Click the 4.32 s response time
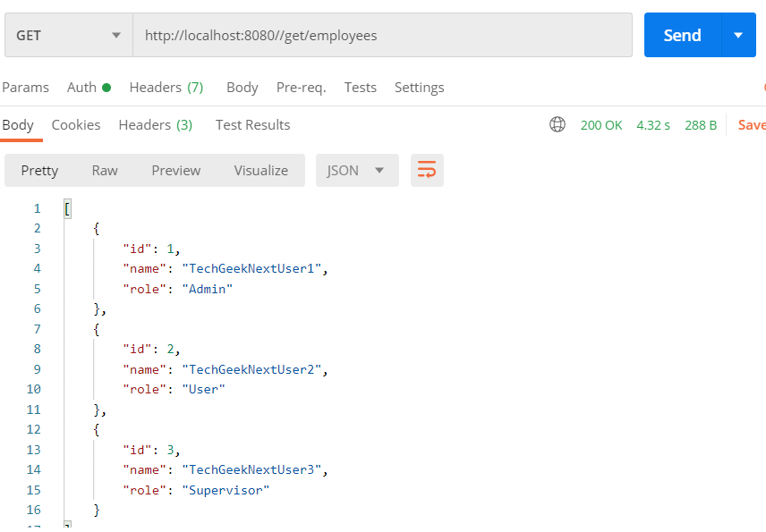 coord(653,125)
